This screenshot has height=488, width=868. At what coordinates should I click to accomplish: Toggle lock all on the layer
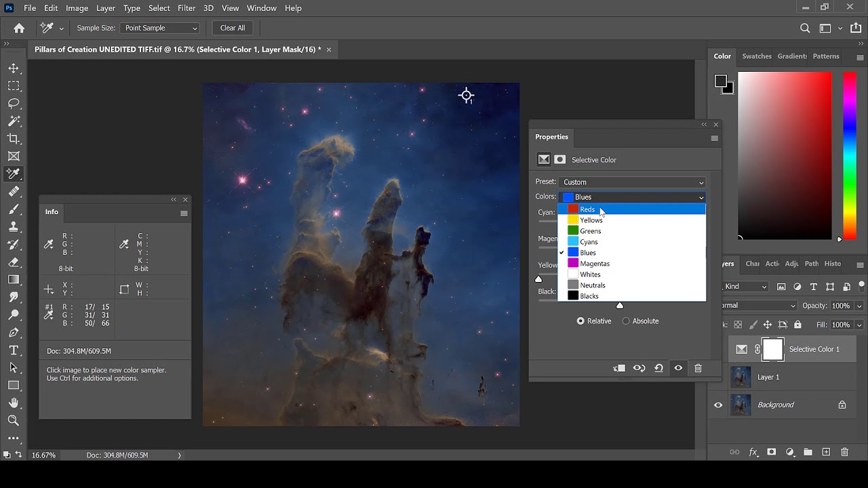coord(797,325)
